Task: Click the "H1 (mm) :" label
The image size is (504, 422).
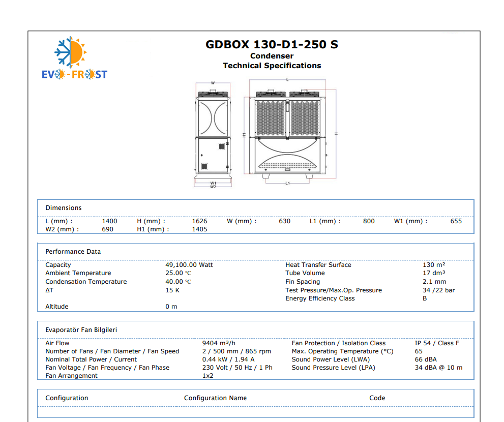Action: pyautogui.click(x=153, y=229)
